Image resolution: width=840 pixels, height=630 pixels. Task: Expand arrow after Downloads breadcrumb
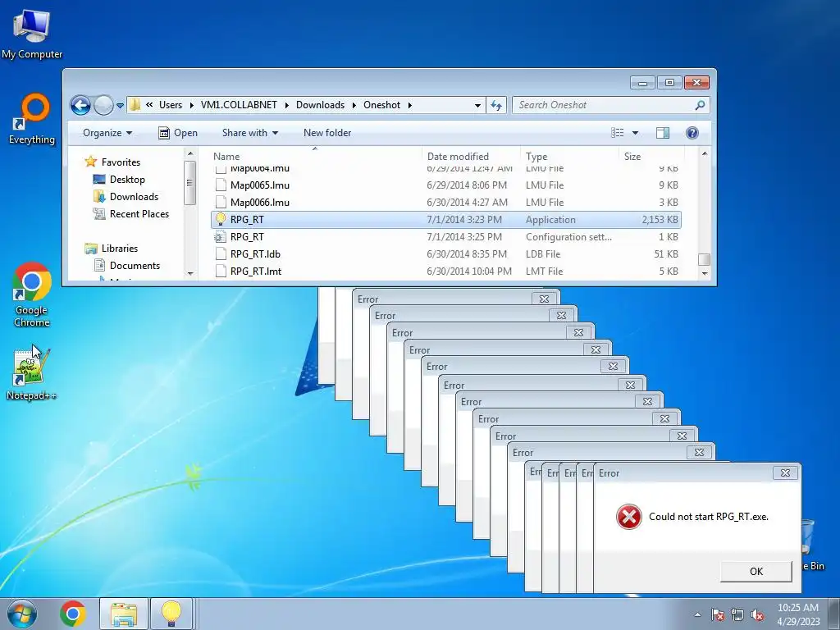[354, 105]
